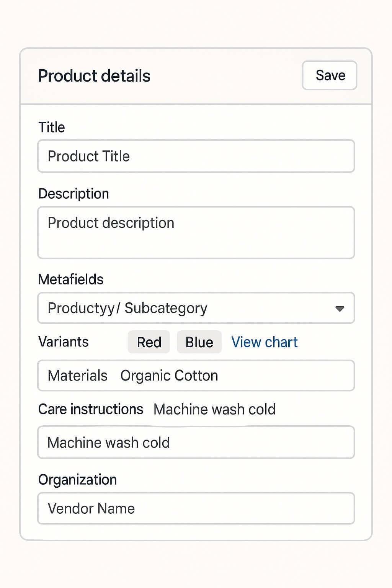Click the Description field label

click(73, 194)
